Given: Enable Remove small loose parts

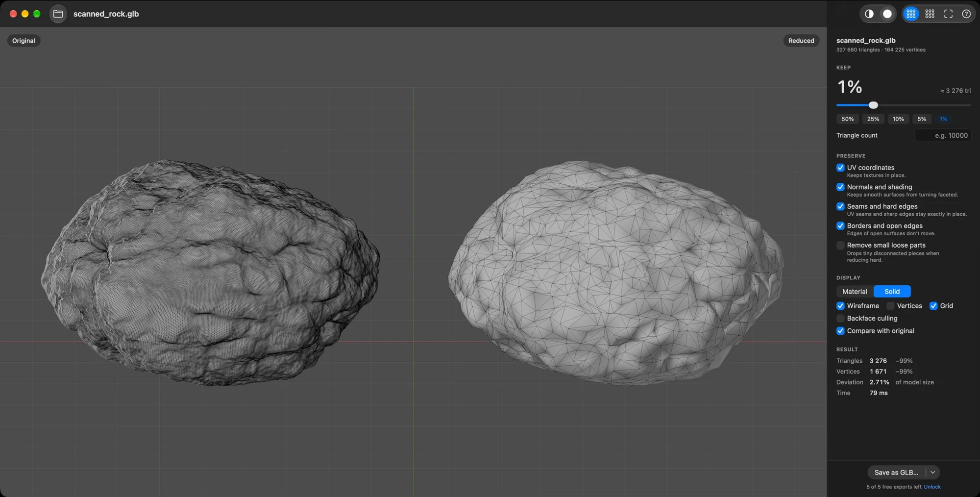Looking at the screenshot, I should [840, 245].
